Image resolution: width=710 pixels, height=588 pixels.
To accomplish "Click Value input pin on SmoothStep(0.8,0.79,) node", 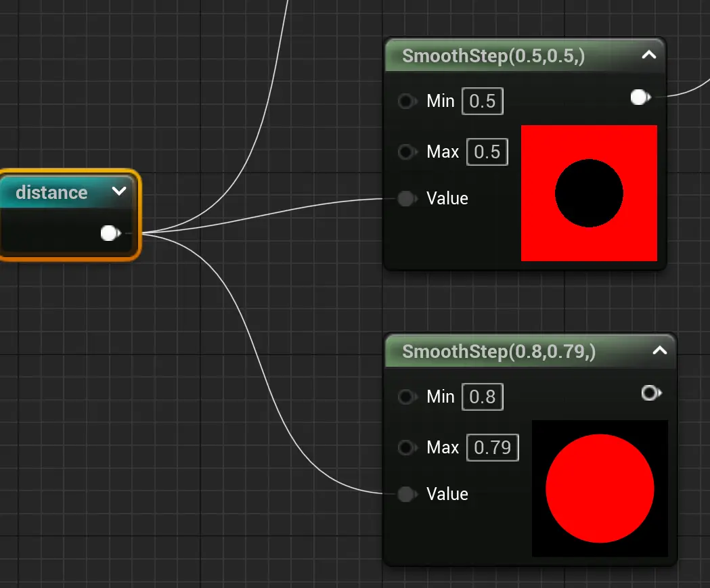I will pos(406,494).
